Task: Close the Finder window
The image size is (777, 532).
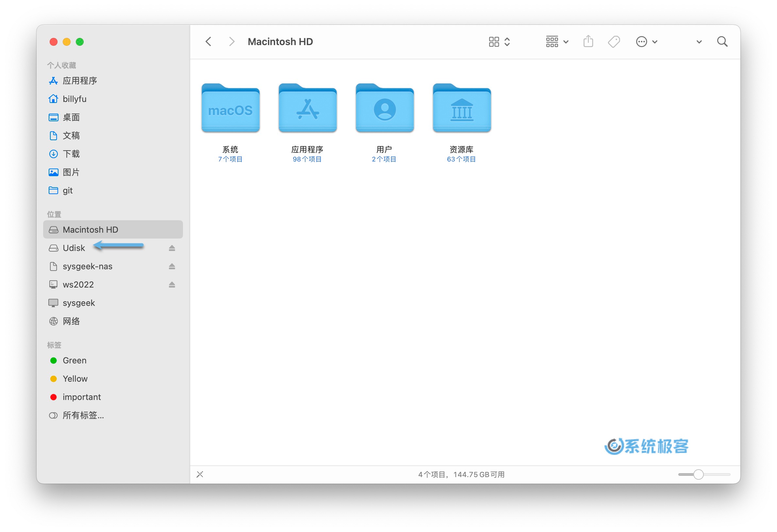Action: click(x=54, y=42)
